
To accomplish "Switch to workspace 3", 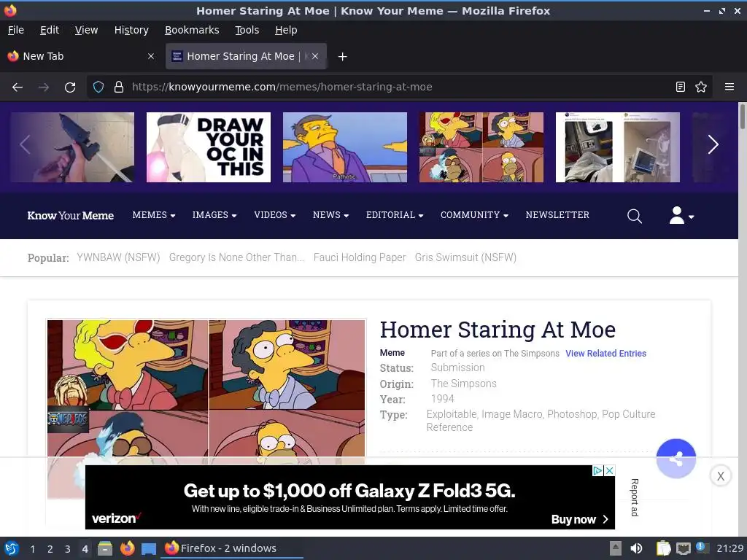I will click(68, 549).
